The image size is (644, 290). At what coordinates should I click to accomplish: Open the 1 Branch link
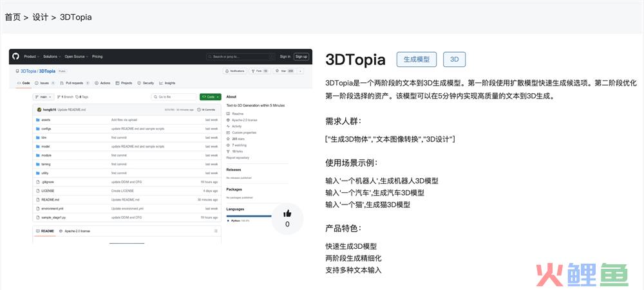(64, 97)
